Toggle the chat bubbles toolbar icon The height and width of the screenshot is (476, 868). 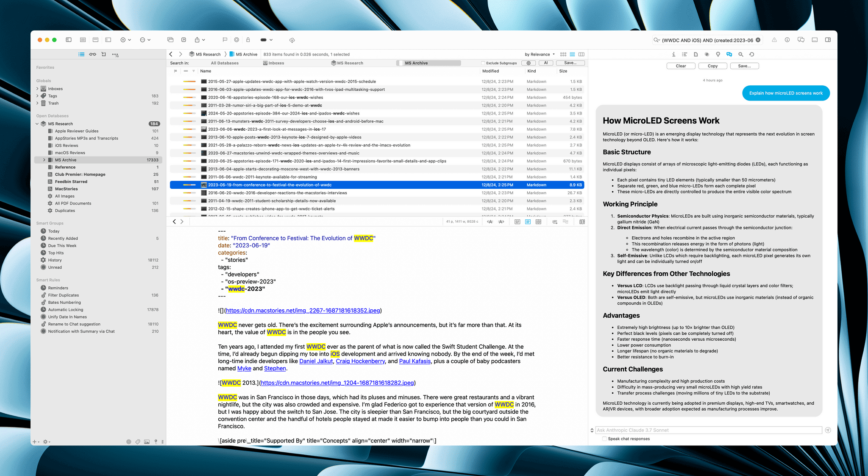pyautogui.click(x=801, y=40)
